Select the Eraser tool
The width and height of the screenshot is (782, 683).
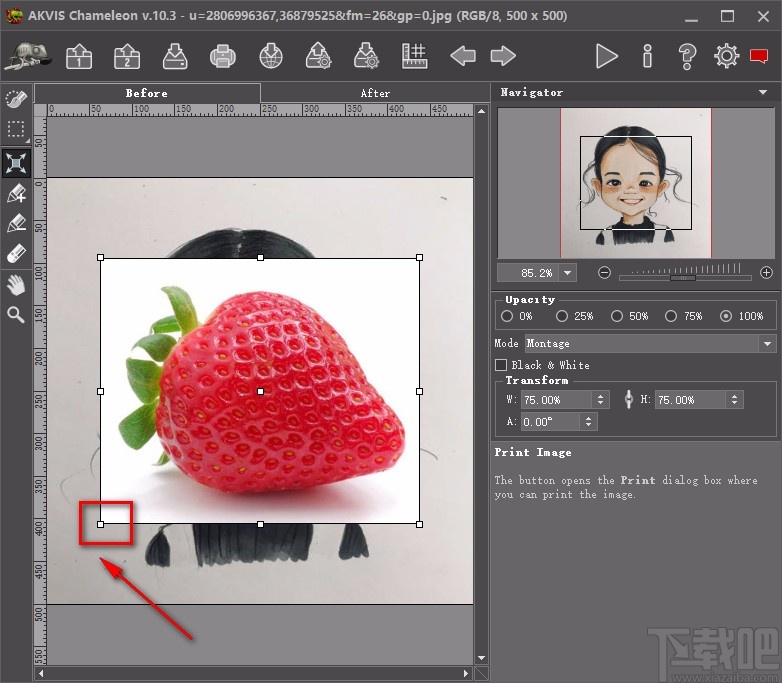click(x=16, y=253)
